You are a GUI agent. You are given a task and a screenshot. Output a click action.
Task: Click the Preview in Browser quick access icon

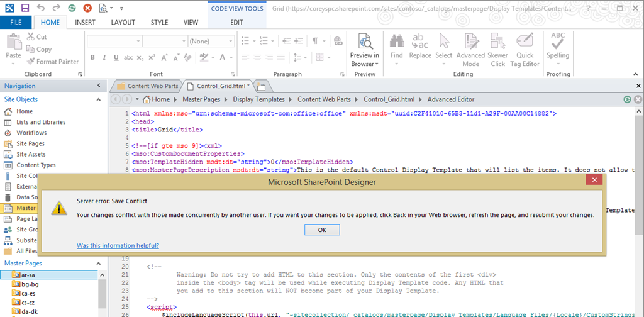[103, 8]
